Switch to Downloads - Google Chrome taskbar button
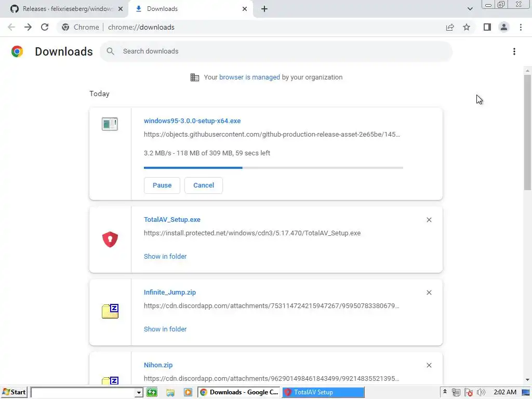532x399 pixels. (239, 392)
